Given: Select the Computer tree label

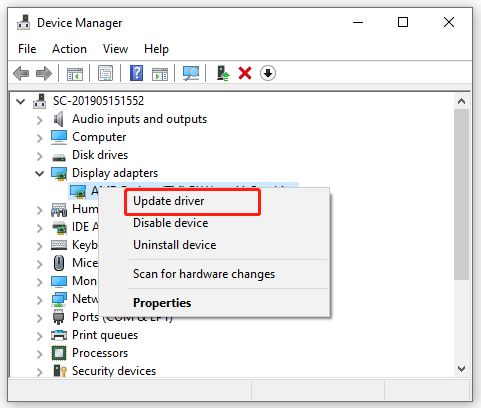Looking at the screenshot, I should [x=99, y=137].
